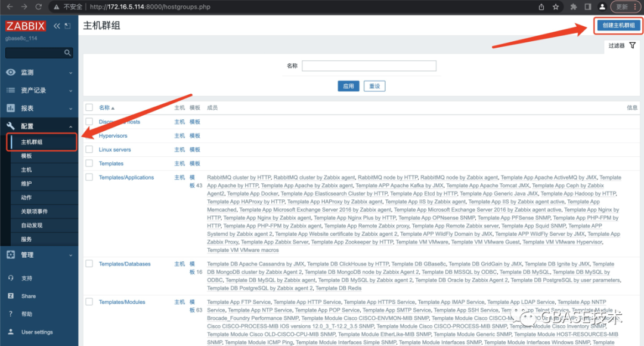The image size is (644, 346).
Task: Click the question mark help icon
Action: [x=11, y=314]
